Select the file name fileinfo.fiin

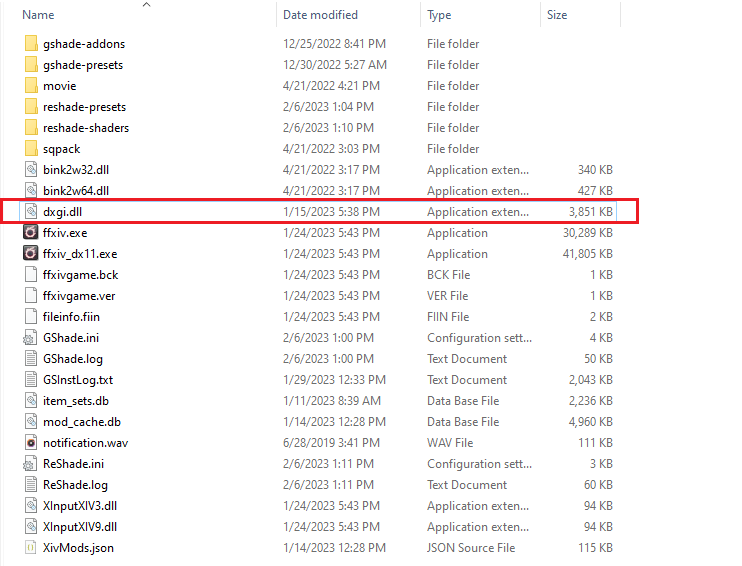[71, 317]
